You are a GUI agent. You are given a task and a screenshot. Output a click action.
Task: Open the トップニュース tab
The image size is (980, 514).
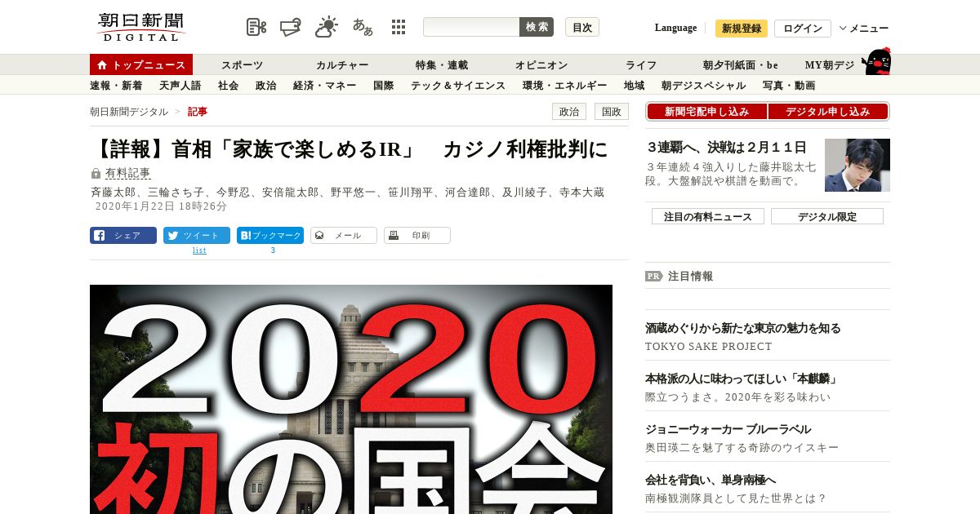point(141,65)
